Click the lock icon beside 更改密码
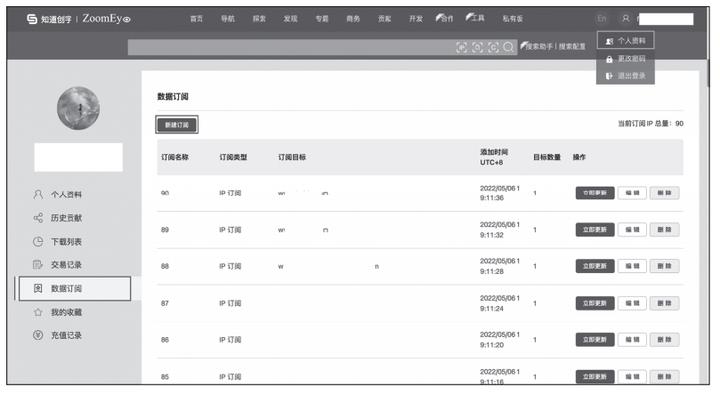The width and height of the screenshot is (720, 395). 609,59
